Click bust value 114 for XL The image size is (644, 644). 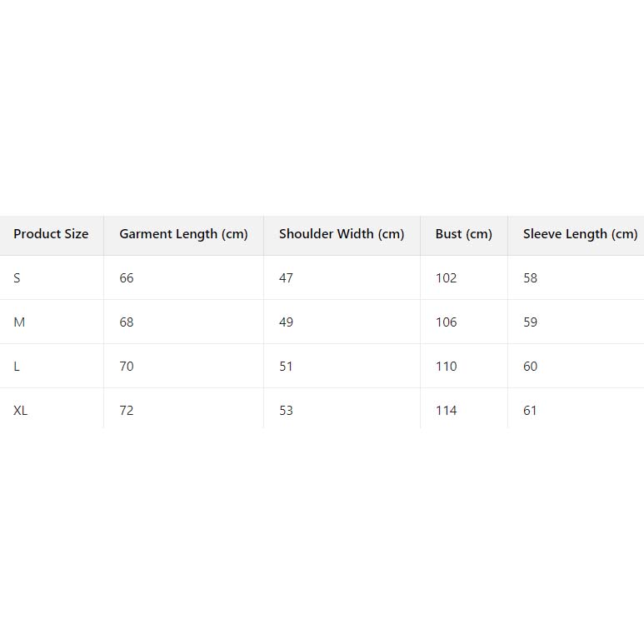click(x=446, y=411)
